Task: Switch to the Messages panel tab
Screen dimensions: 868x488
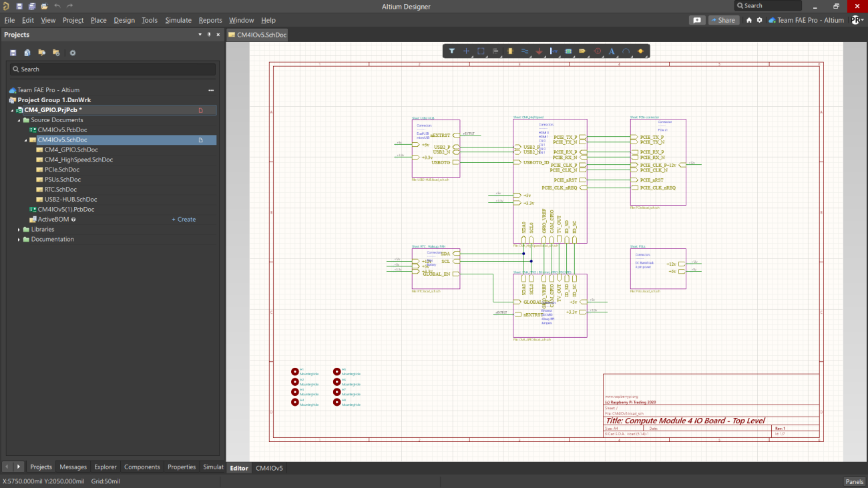Action: pyautogui.click(x=73, y=467)
